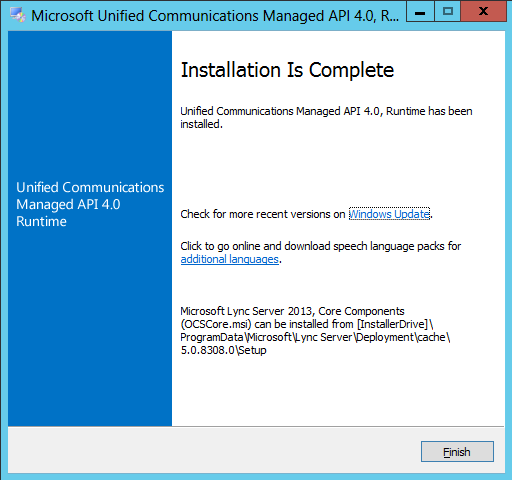The height and width of the screenshot is (480, 512).
Task: Click the OCSCore.msi text
Action: (216, 324)
